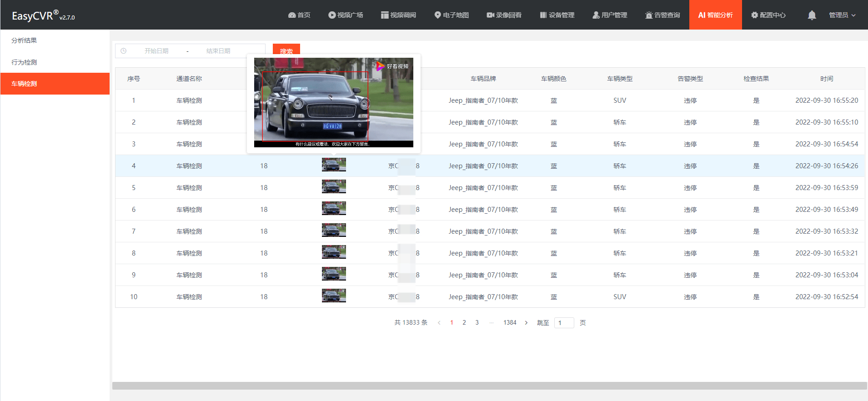Click 告警类型 column header
Viewport: 868px width, 401px height.
(690, 79)
